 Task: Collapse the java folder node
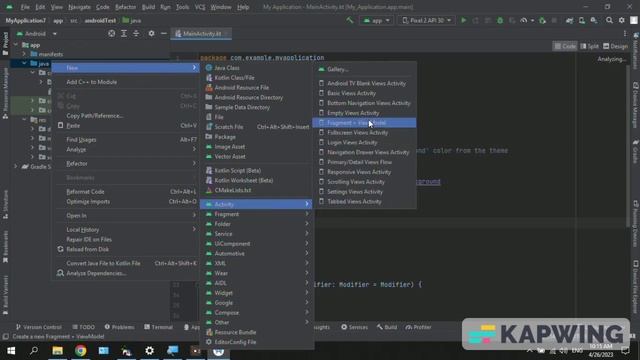pyautogui.click(x=24, y=63)
